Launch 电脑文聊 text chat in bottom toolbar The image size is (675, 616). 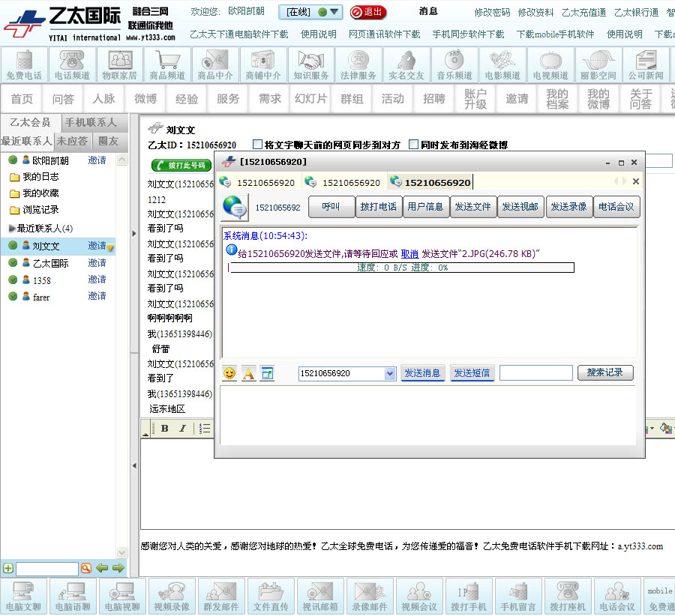tap(23, 596)
